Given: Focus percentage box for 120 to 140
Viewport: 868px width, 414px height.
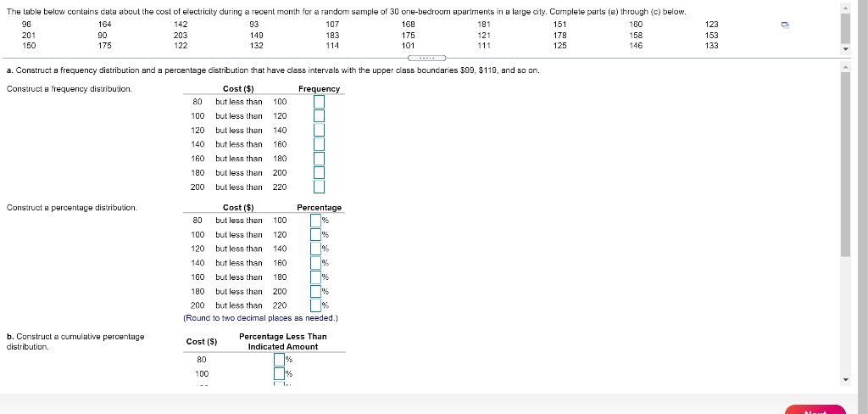Looking at the screenshot, I should click(315, 249).
